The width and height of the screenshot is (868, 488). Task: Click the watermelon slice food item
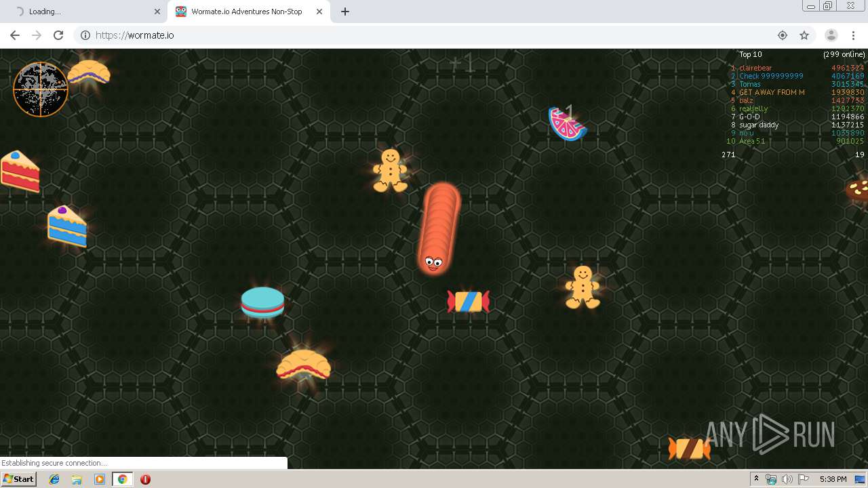(567, 123)
